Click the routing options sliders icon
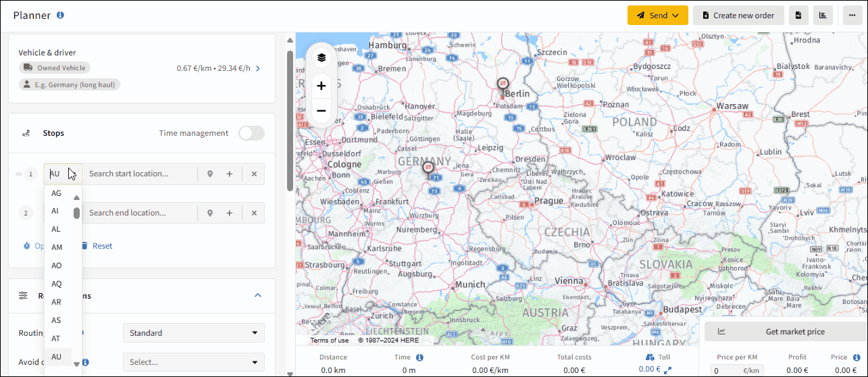 (x=24, y=295)
